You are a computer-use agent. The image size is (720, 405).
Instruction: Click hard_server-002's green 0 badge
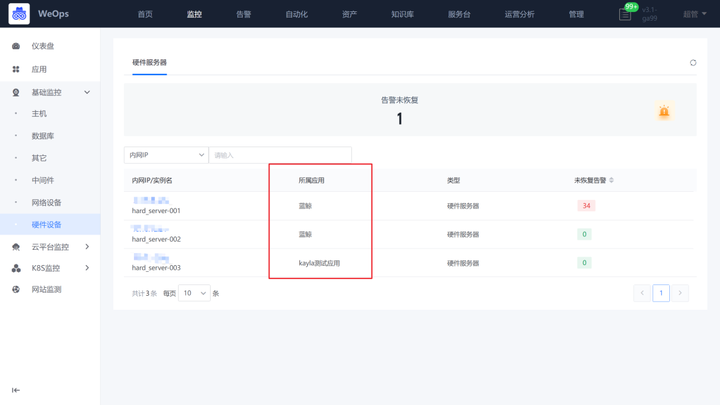pos(584,234)
